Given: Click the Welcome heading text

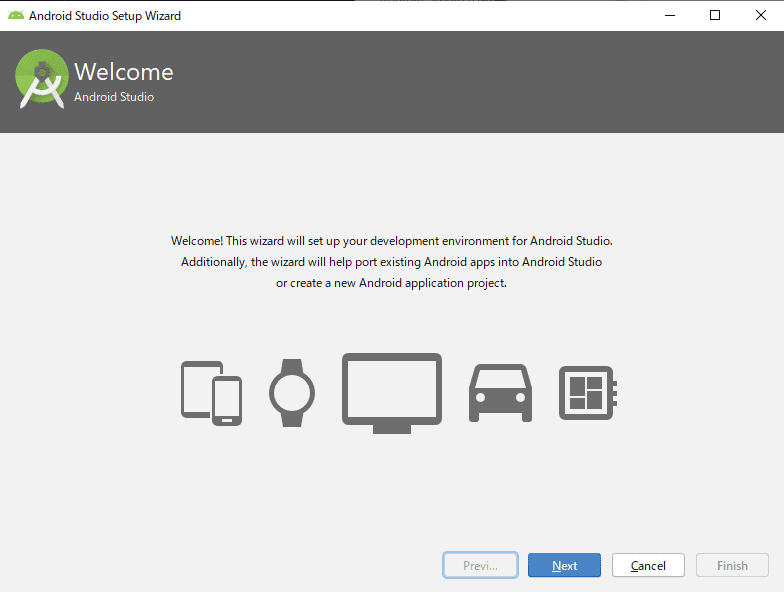Looking at the screenshot, I should pyautogui.click(x=124, y=72).
